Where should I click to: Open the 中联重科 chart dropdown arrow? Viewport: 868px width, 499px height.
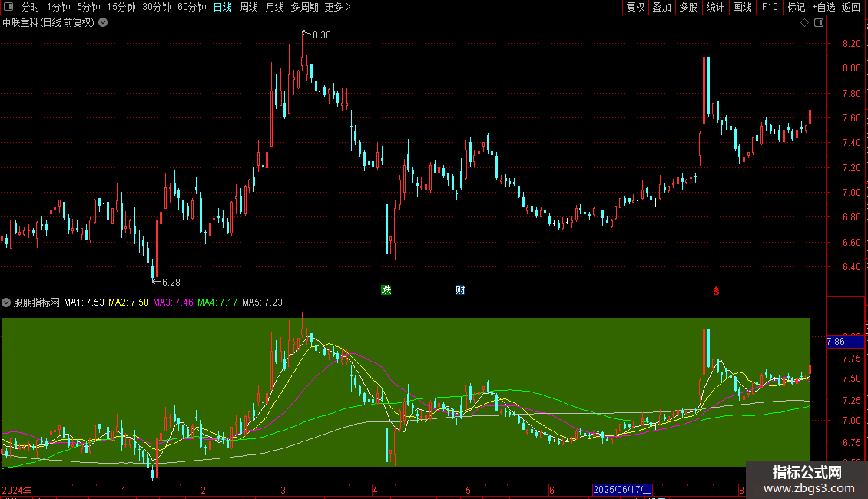(103, 23)
